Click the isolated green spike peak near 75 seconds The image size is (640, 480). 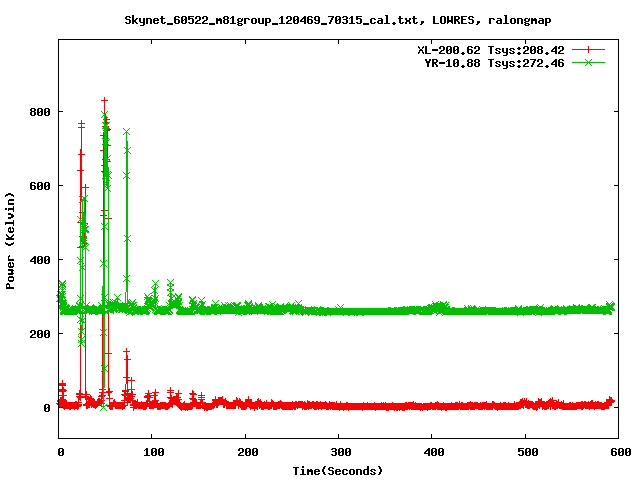[127, 132]
